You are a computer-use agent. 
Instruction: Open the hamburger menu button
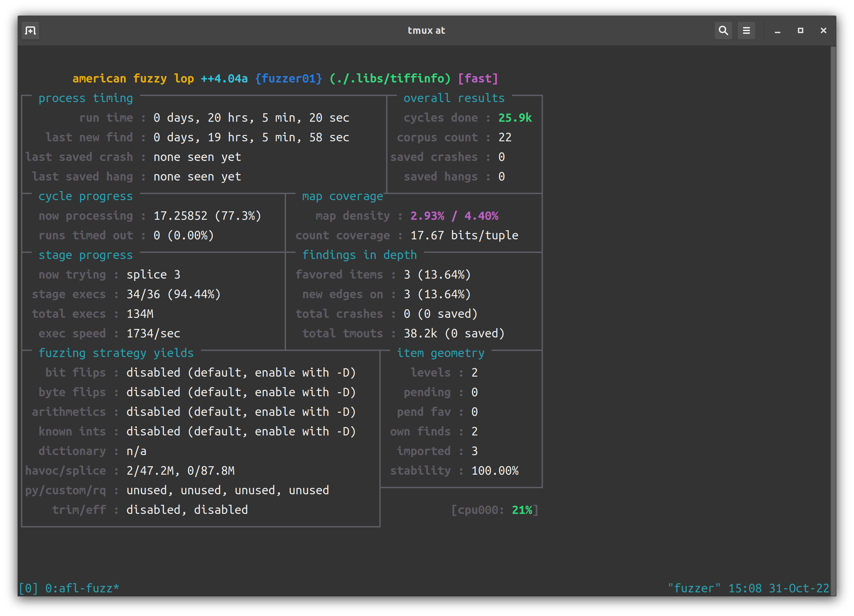point(746,30)
